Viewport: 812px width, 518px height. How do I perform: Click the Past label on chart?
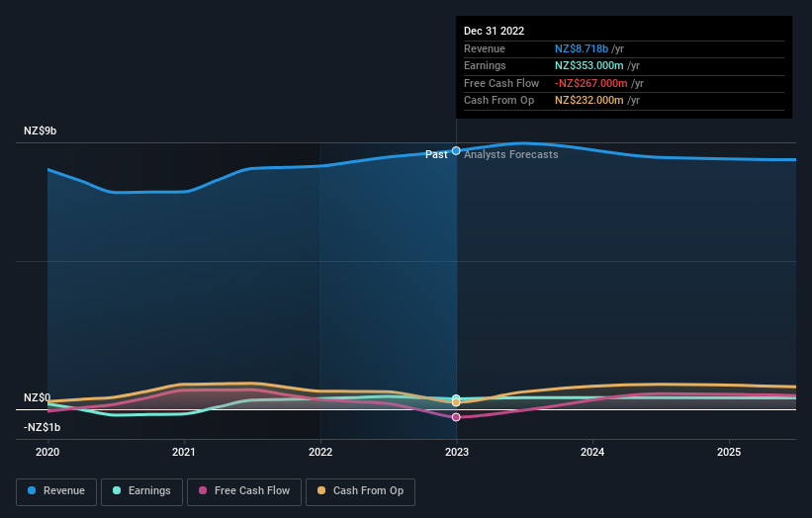436,154
